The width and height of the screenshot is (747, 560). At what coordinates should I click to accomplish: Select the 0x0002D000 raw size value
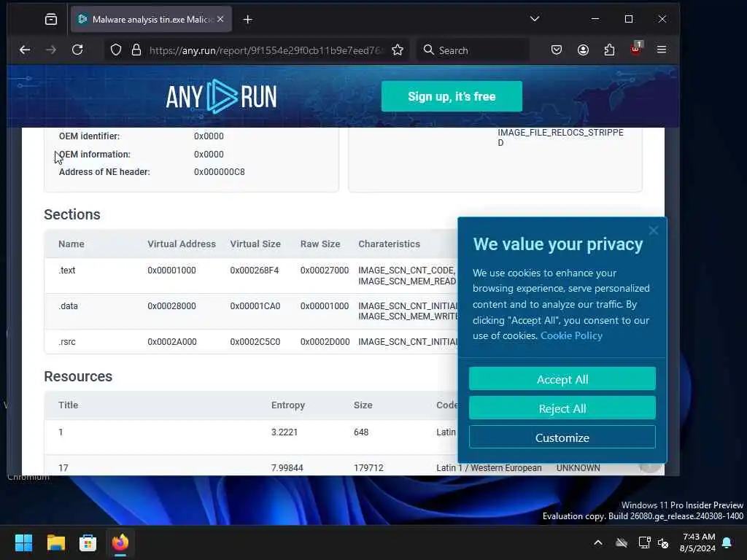325,341
